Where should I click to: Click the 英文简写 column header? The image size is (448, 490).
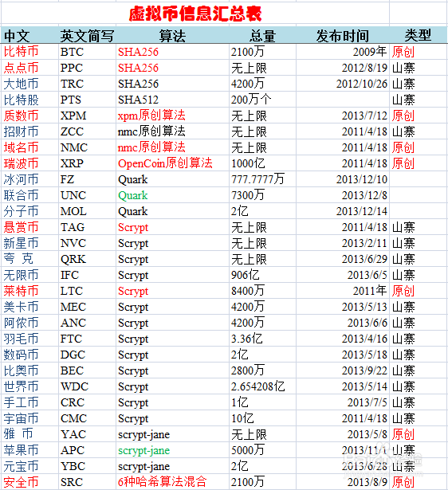pyautogui.click(x=87, y=36)
